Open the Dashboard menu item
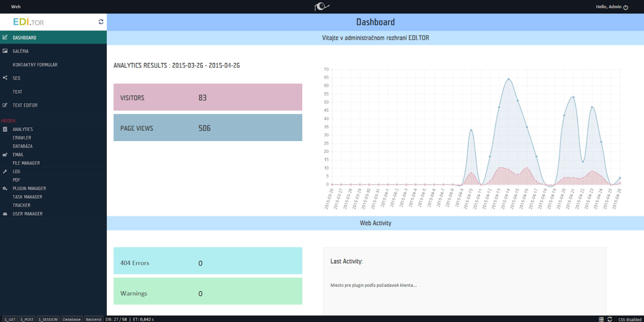 53,37
